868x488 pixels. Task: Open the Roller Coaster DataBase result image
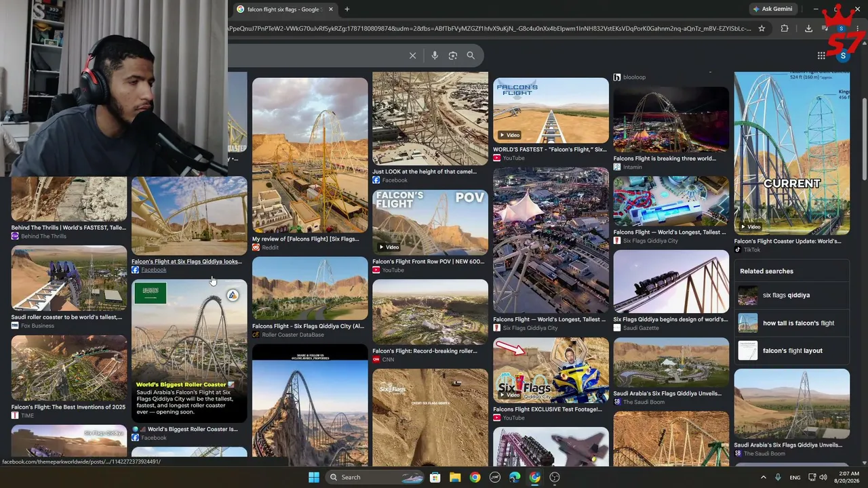click(x=310, y=288)
